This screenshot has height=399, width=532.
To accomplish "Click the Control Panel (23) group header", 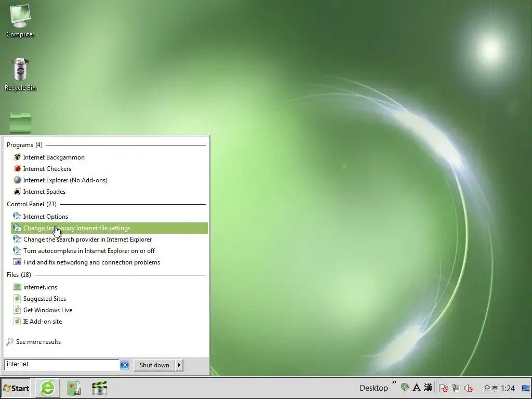I will click(32, 204).
